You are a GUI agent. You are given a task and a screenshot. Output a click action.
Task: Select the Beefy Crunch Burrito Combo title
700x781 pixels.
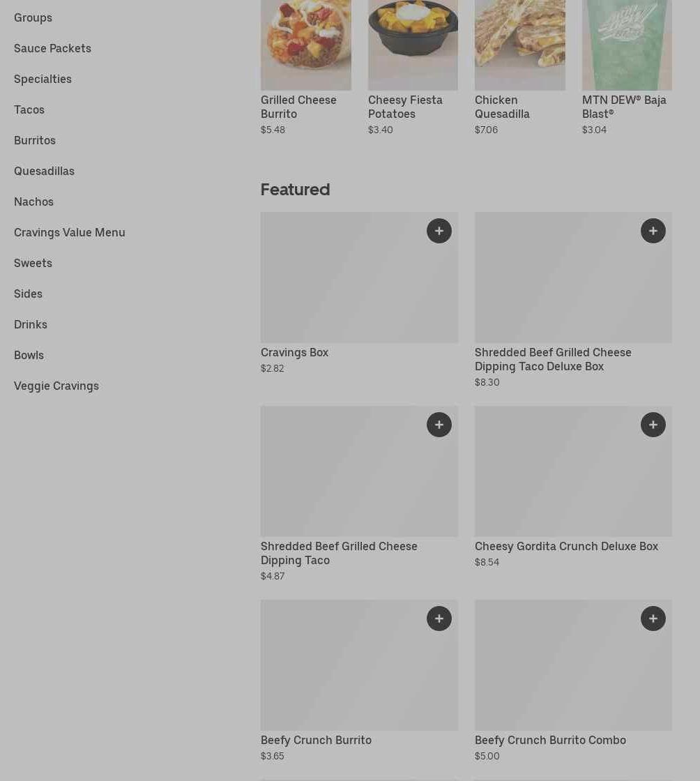coord(550,740)
